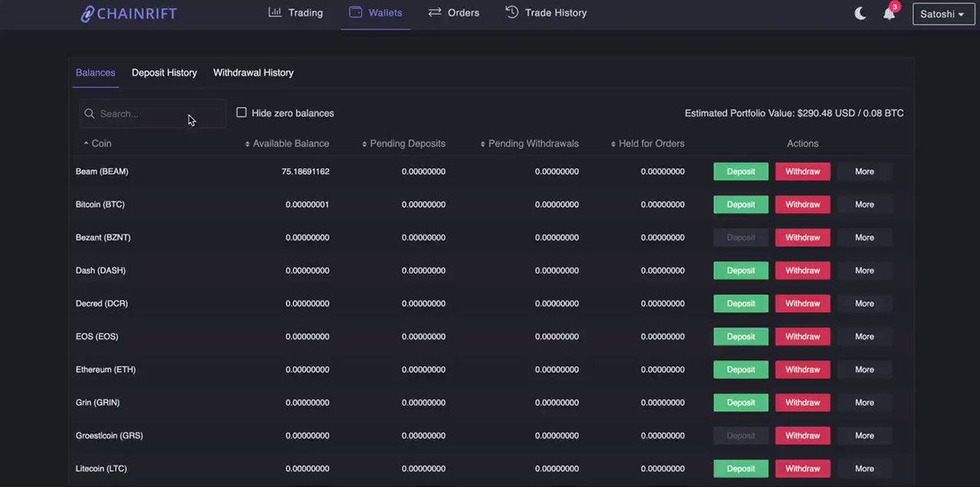Sort by Held for Orders column
This screenshot has height=487, width=980.
(648, 144)
